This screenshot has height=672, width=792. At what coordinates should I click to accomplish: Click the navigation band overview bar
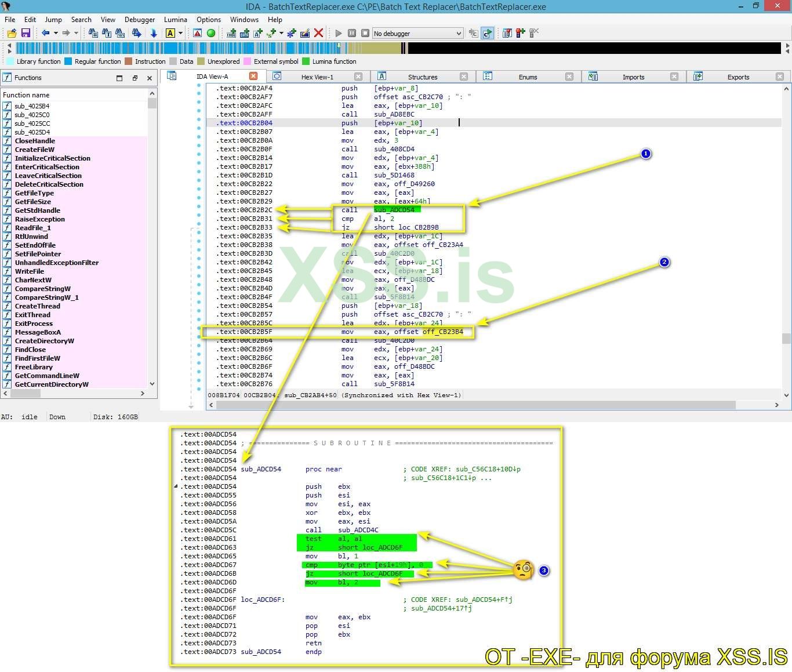point(232,48)
